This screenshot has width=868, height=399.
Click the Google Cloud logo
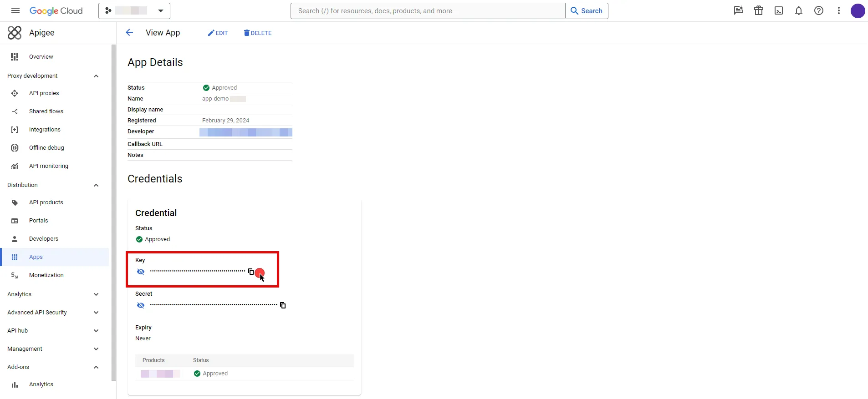(56, 11)
